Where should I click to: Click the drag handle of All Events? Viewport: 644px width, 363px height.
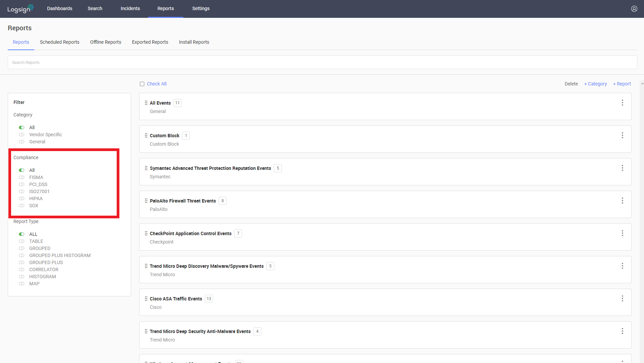click(x=146, y=103)
